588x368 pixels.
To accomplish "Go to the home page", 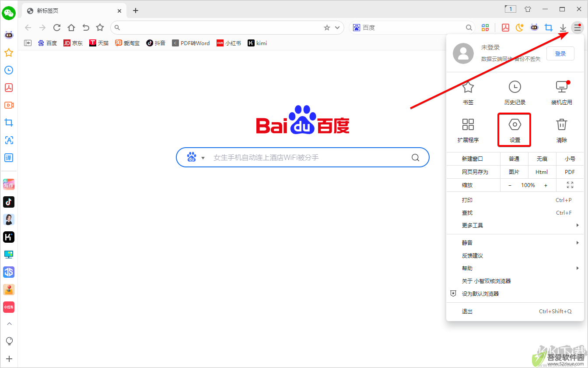I will click(x=71, y=28).
